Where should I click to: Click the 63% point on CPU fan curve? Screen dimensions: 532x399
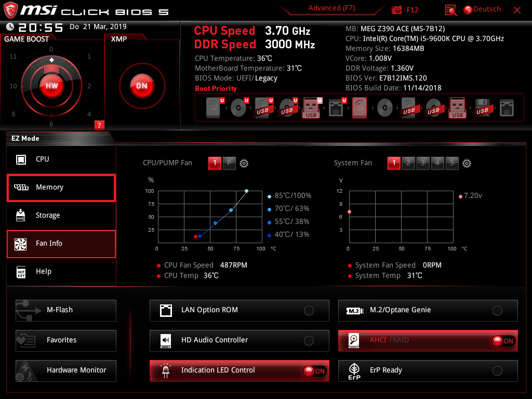(231, 210)
